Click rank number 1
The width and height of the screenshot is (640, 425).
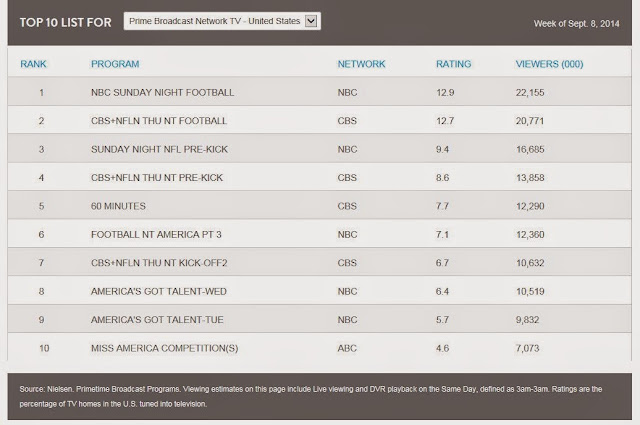tap(41, 93)
